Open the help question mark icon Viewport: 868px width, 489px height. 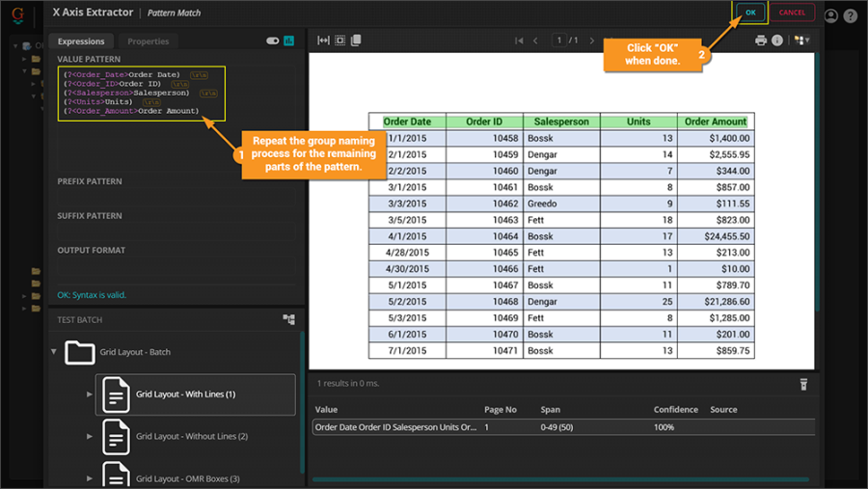pos(850,15)
